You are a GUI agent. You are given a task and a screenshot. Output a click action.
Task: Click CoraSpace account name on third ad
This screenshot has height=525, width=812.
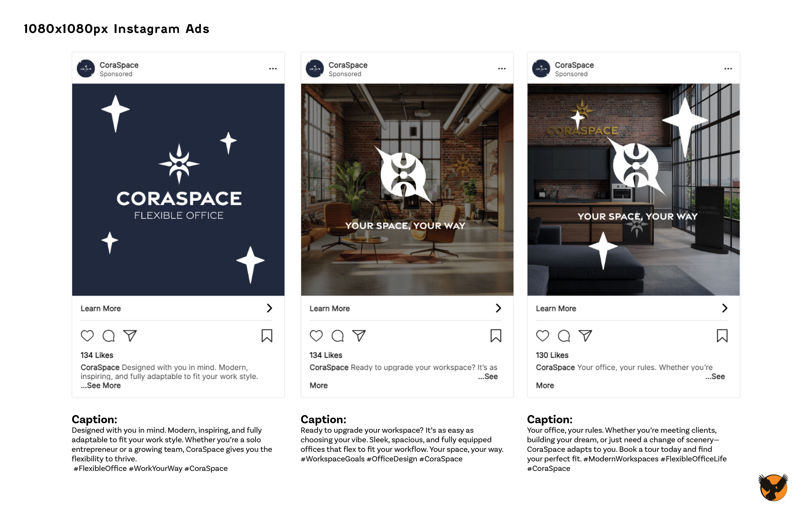tap(574, 65)
